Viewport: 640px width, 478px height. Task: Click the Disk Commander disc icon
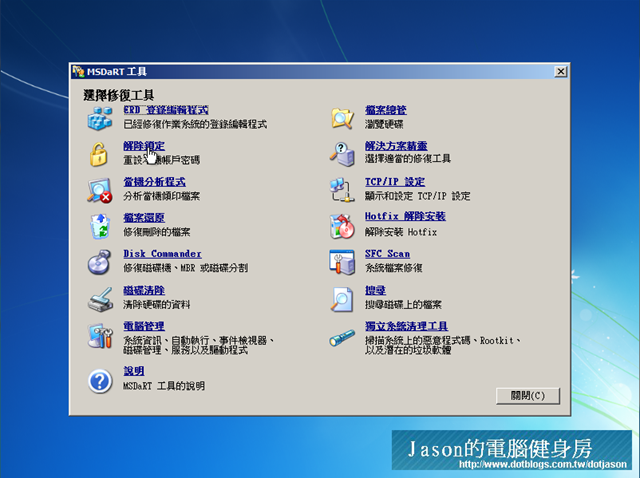click(x=99, y=262)
